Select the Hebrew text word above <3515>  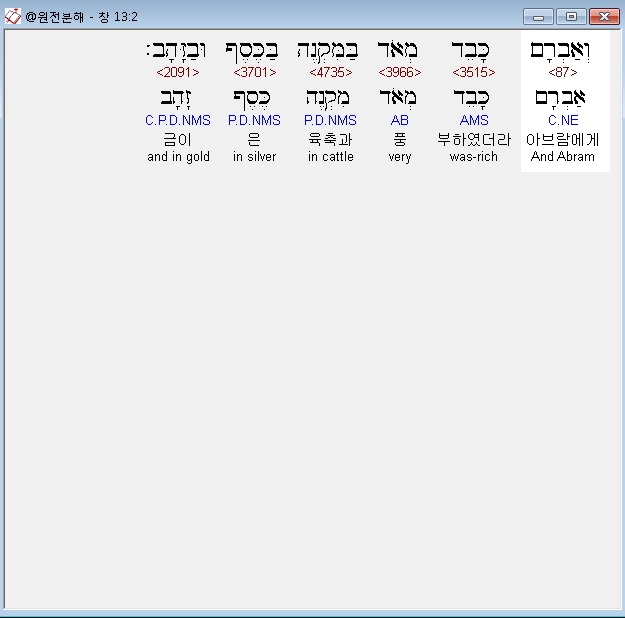pyautogui.click(x=470, y=51)
